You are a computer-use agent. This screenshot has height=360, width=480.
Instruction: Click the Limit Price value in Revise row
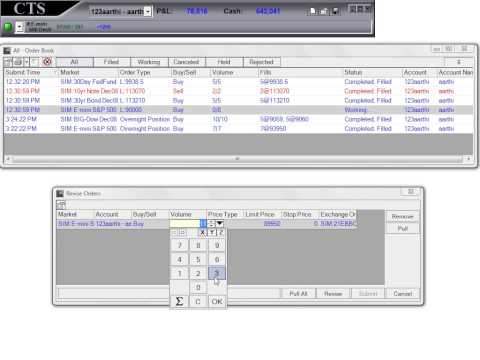272,224
